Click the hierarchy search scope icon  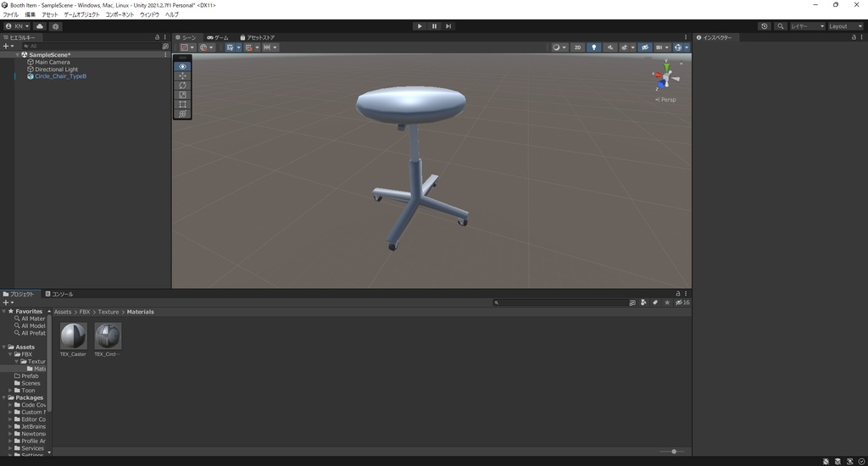(165, 47)
